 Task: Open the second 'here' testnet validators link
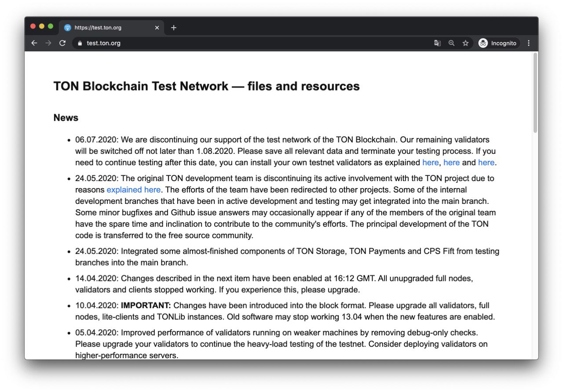(x=451, y=163)
